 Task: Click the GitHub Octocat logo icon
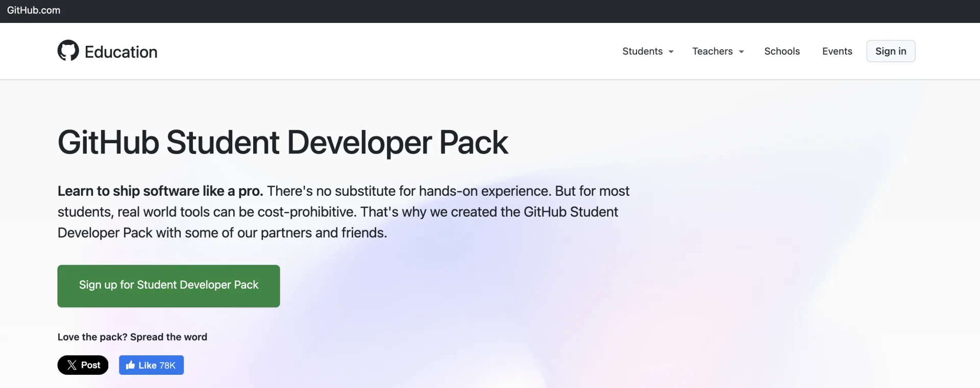pyautogui.click(x=68, y=50)
